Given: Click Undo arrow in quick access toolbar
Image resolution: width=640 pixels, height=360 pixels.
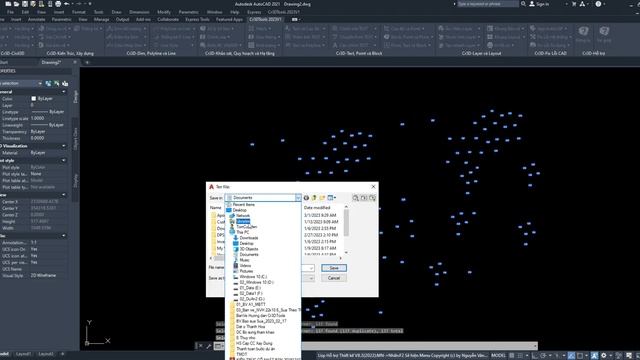Looking at the screenshot, I should pos(67,4).
